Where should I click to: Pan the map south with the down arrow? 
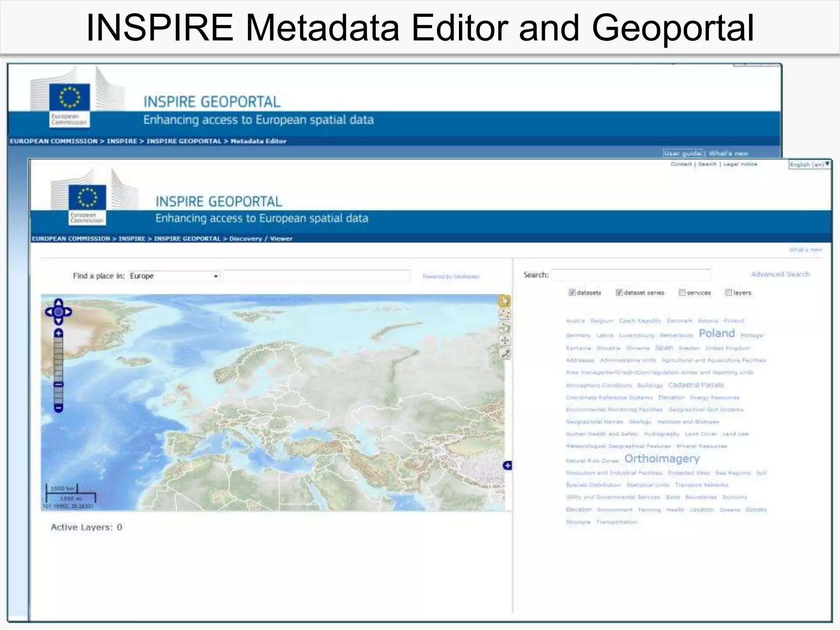(58, 321)
